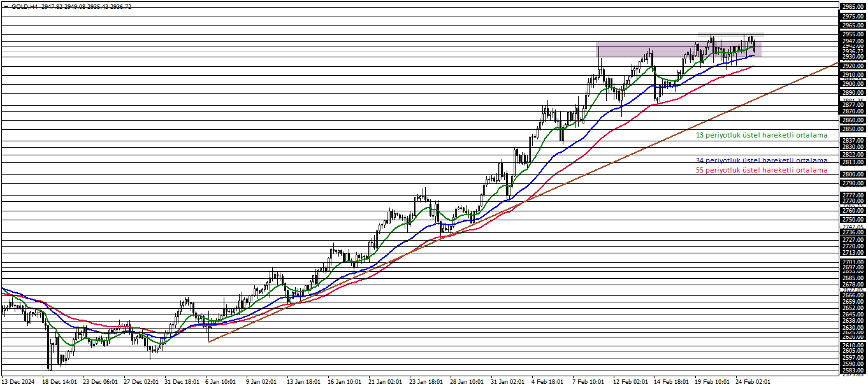Click the 2750.00 price level label
The height and width of the screenshot is (389, 868).
click(852, 220)
